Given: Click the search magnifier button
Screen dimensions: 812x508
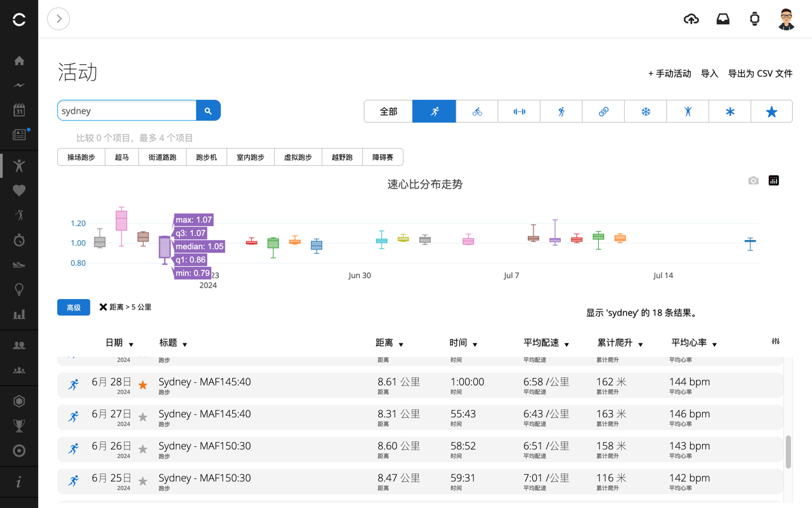Looking at the screenshot, I should click(x=208, y=110).
